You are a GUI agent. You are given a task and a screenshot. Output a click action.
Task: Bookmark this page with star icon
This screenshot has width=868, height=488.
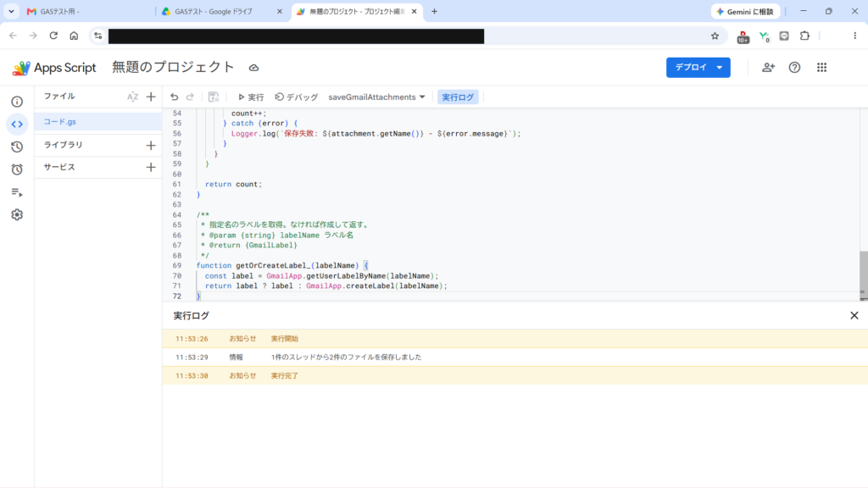point(715,36)
